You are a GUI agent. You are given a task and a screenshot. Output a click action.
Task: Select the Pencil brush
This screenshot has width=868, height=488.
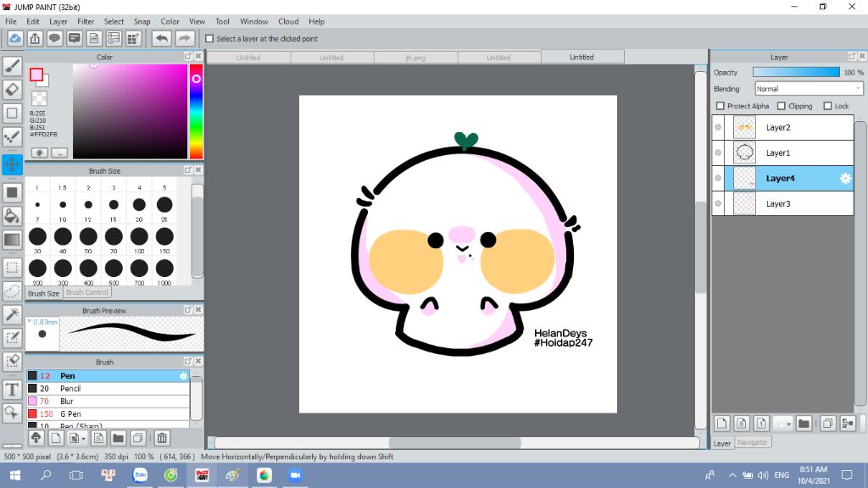108,388
